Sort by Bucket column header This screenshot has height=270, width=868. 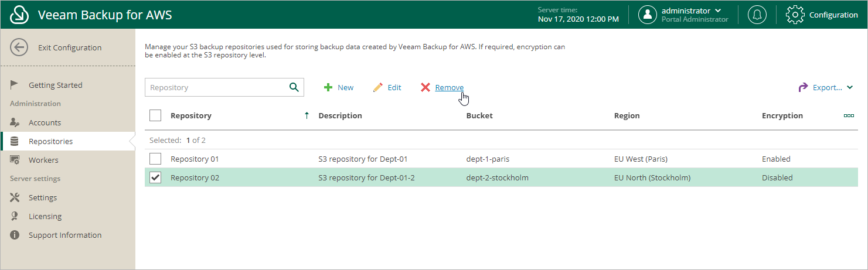pyautogui.click(x=479, y=115)
